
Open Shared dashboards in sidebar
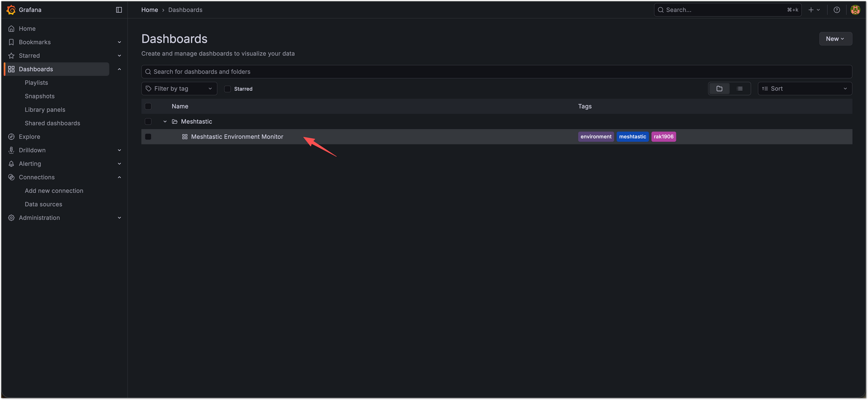pos(52,123)
